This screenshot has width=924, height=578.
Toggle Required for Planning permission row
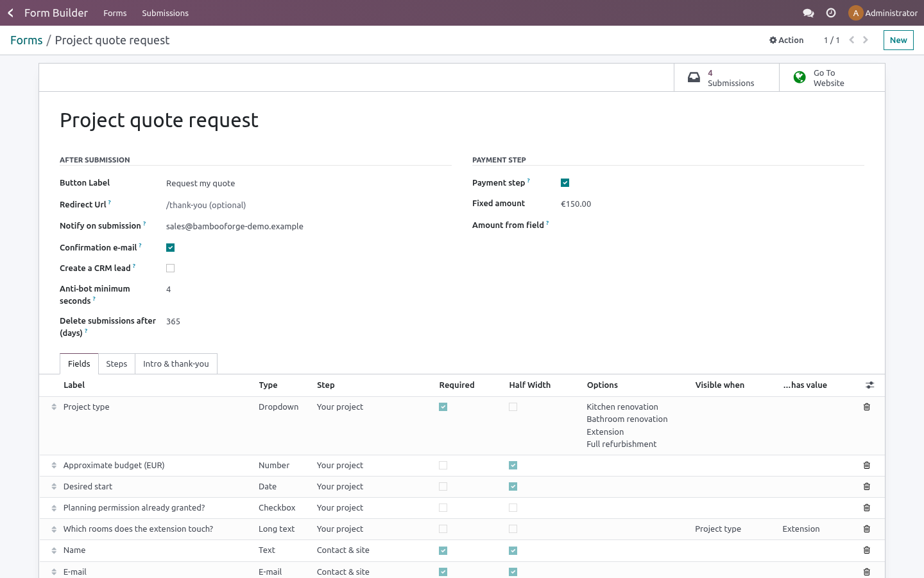[443, 508]
